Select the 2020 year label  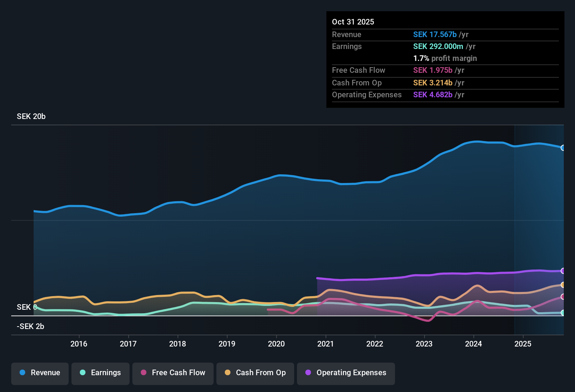[276, 344]
